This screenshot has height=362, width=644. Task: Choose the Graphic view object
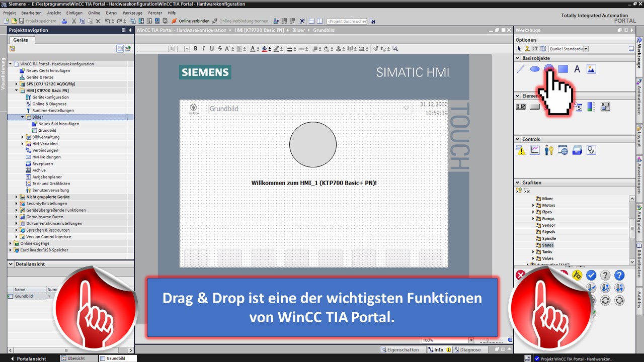tap(591, 69)
